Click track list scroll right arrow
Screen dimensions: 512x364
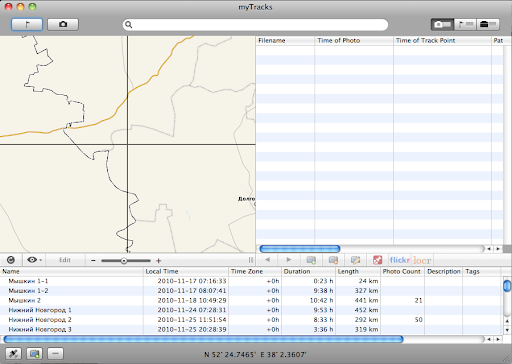tap(498, 339)
